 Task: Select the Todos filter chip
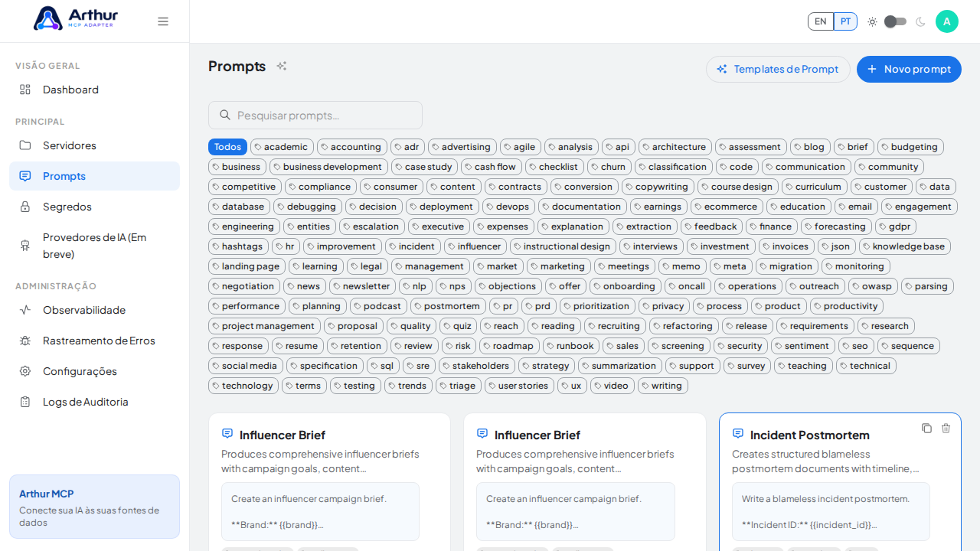click(x=227, y=147)
